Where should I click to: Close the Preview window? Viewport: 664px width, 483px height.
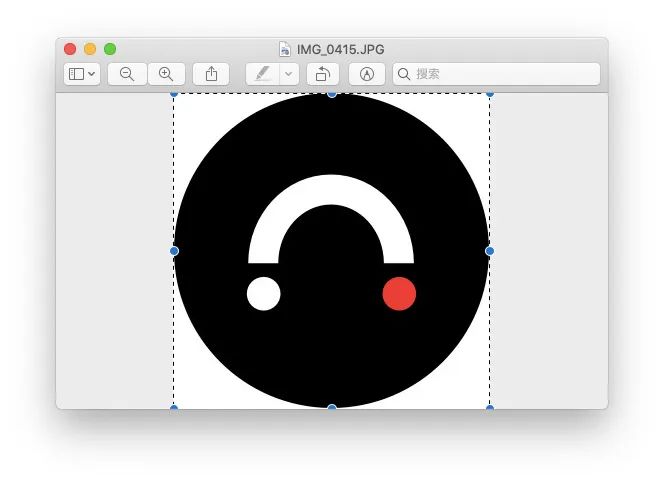click(x=70, y=49)
